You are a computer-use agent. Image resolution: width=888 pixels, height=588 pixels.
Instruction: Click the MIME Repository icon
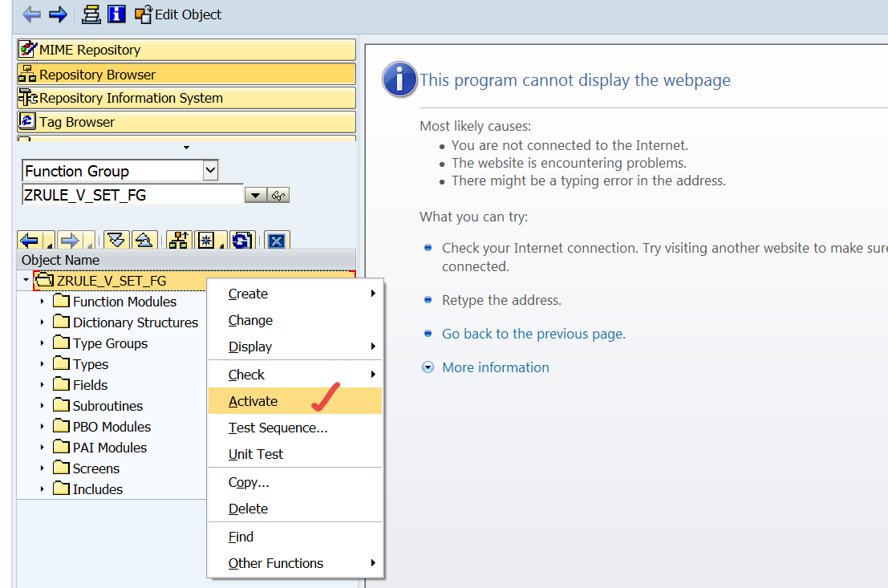[x=27, y=50]
